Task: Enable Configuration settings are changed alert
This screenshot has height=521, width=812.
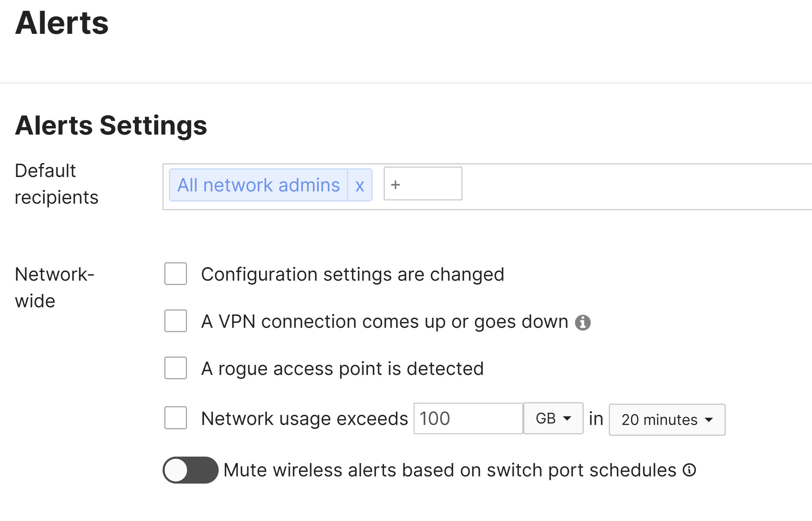Action: point(175,274)
